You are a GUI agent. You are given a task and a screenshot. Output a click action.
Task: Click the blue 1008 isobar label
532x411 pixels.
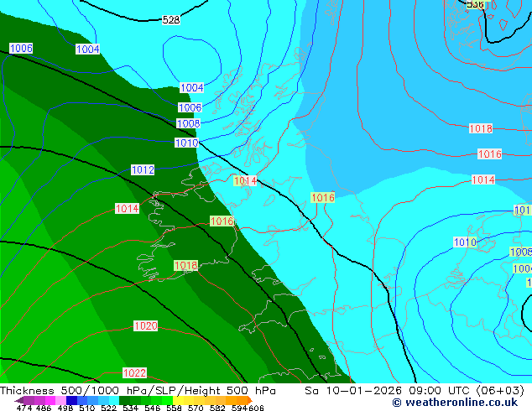[x=188, y=123]
